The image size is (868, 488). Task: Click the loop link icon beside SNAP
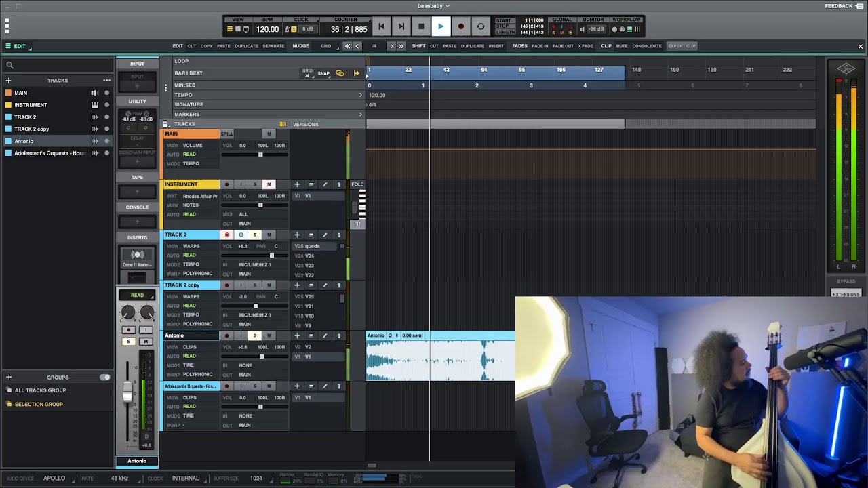point(340,73)
